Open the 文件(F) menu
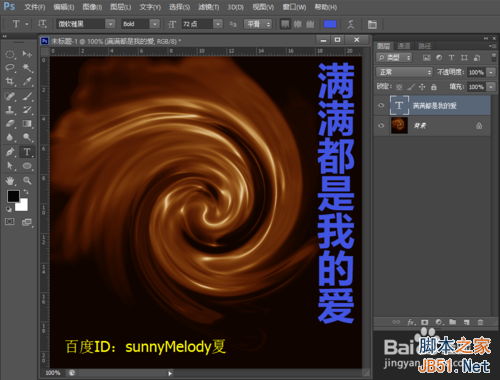The image size is (500, 380). [x=35, y=7]
